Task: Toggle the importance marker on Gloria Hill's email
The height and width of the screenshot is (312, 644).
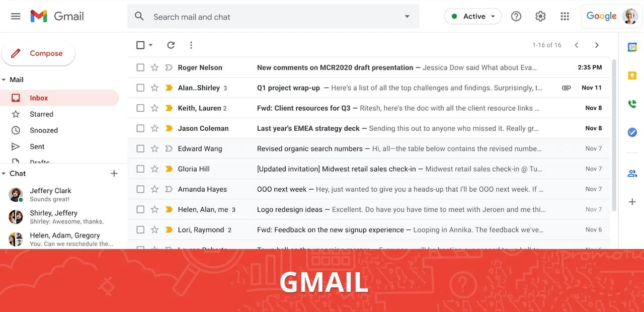Action: click(x=169, y=169)
